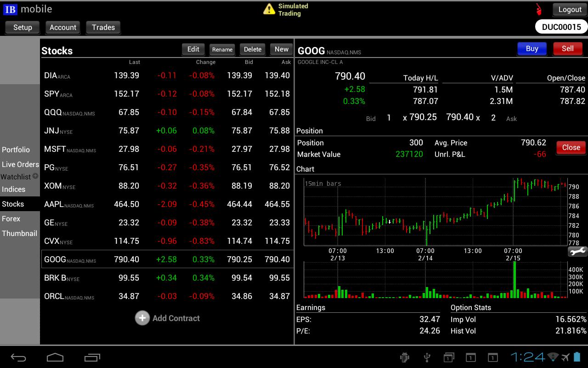Select the CVX row in watchlist
Viewport: 588px width, 368px height.
(167, 241)
